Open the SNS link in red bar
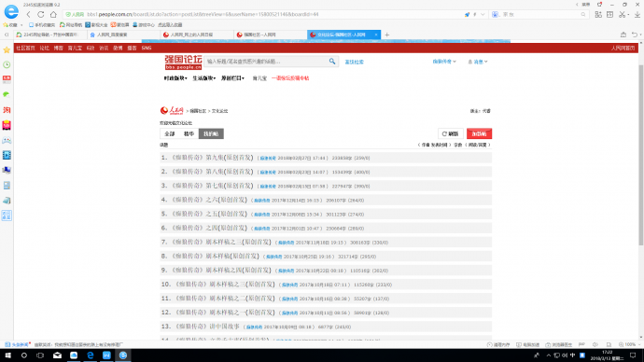The width and height of the screenshot is (644, 362). point(147,48)
